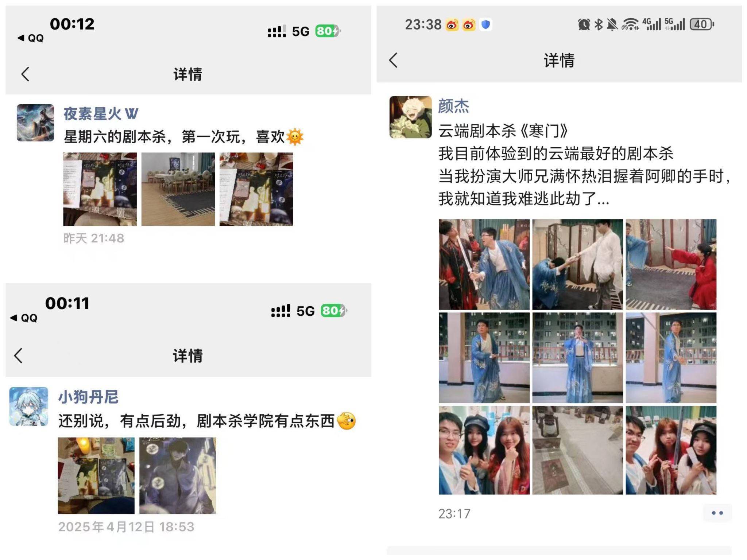Open the dark-haired character card thumbnail
Image resolution: width=747 pixels, height=560 pixels.
pyautogui.click(x=178, y=476)
